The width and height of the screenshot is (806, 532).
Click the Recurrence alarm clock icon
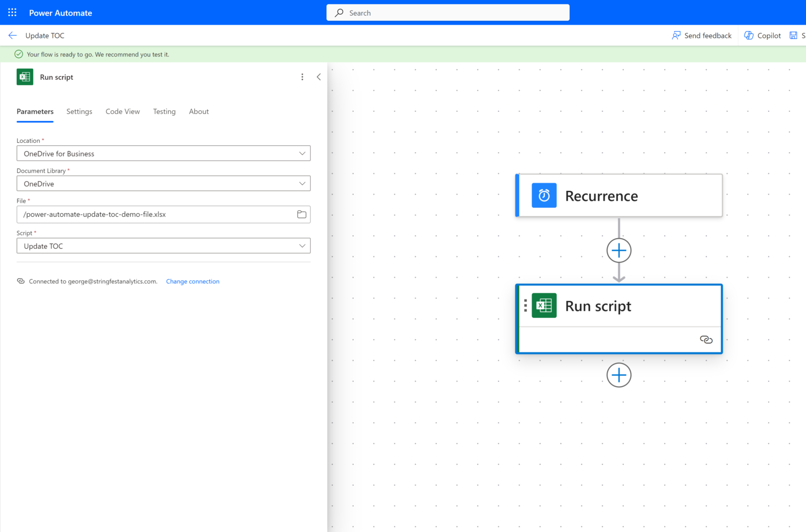click(x=544, y=196)
